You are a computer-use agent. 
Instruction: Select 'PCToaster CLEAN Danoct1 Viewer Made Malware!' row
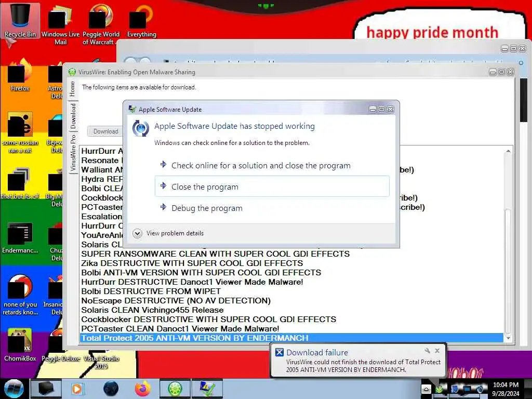(291, 328)
